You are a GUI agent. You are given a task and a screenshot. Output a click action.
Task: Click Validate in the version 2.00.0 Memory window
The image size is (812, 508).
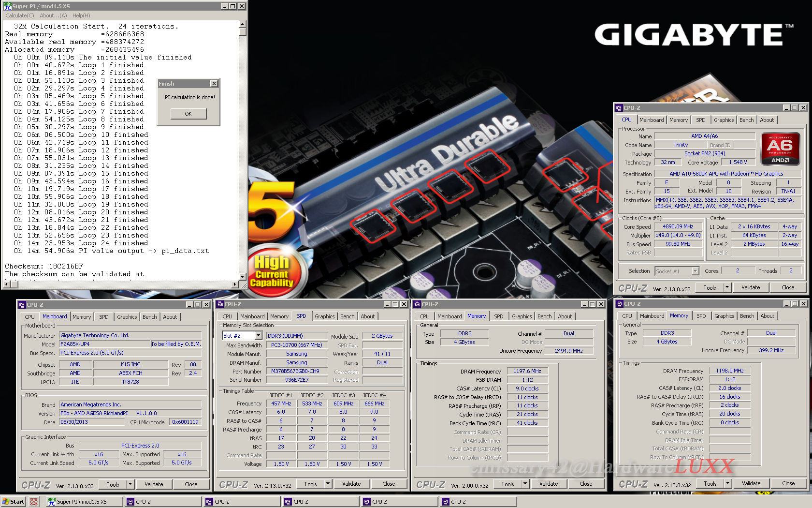coord(549,484)
